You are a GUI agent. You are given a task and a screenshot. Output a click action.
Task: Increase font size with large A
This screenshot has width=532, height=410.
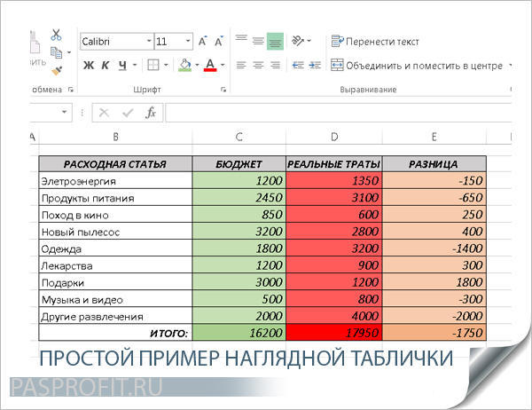tap(203, 42)
